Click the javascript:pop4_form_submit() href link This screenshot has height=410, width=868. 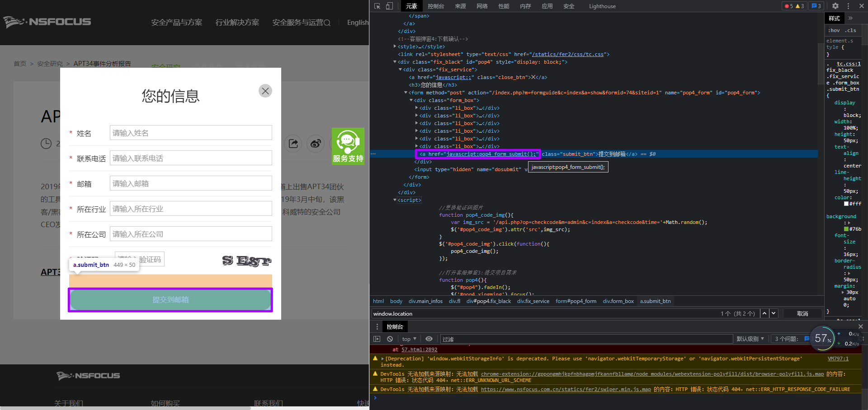(491, 154)
